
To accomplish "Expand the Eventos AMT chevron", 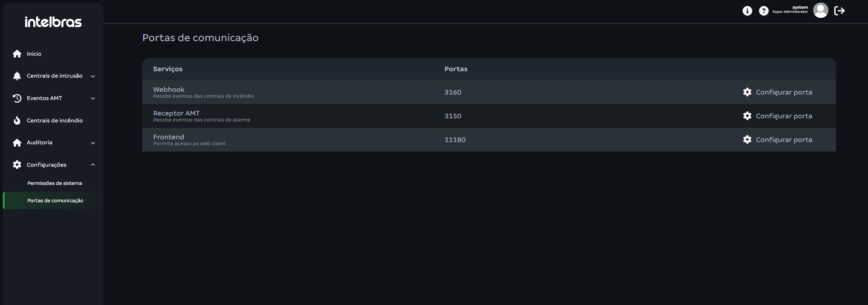I will 93,98.
